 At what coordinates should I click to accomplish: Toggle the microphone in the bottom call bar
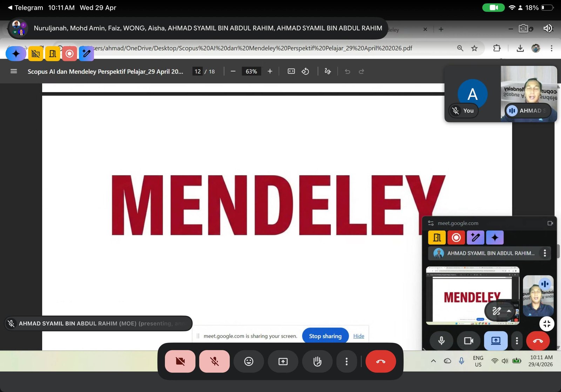tap(215, 361)
